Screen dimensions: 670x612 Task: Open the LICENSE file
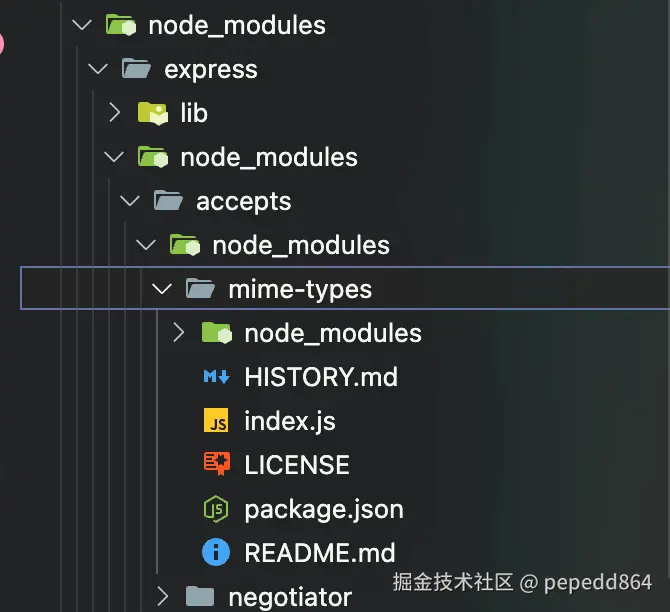296,465
